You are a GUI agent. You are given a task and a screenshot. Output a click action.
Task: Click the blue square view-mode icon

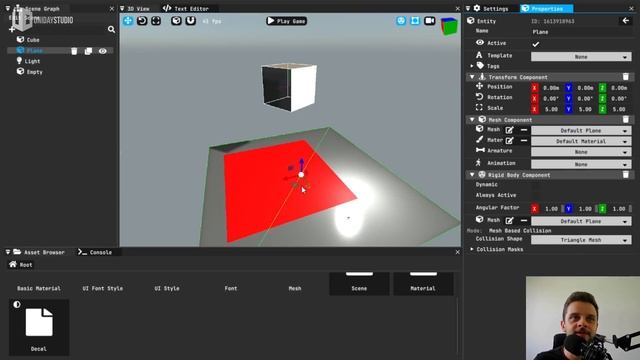click(415, 21)
